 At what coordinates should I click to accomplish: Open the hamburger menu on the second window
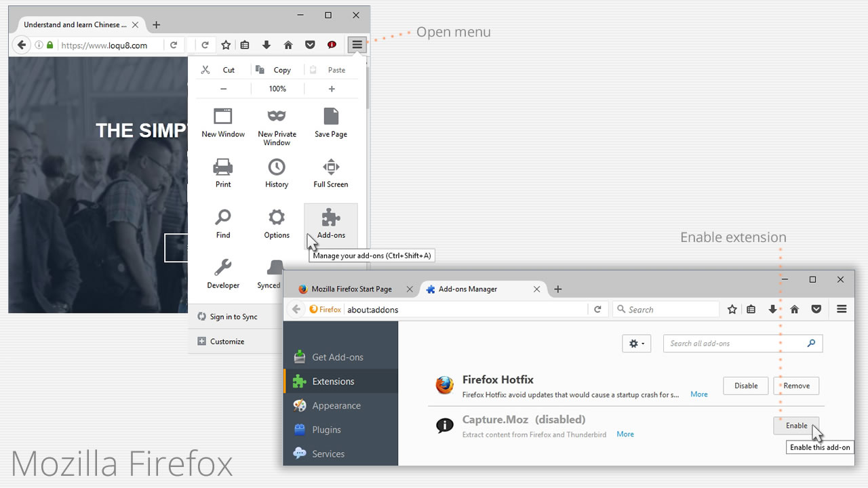pos(842,309)
